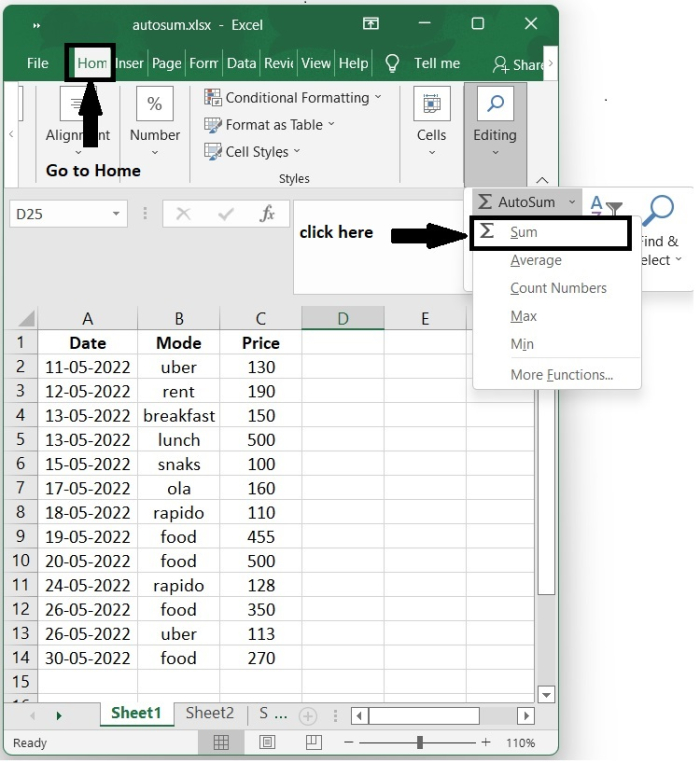
Task: Click the Cells group icon
Action: click(431, 104)
